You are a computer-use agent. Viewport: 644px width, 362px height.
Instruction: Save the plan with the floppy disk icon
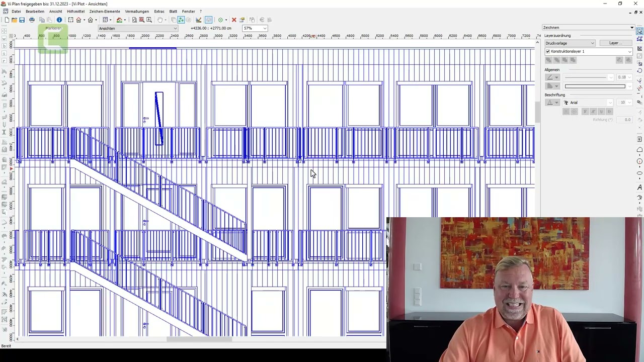click(22, 20)
